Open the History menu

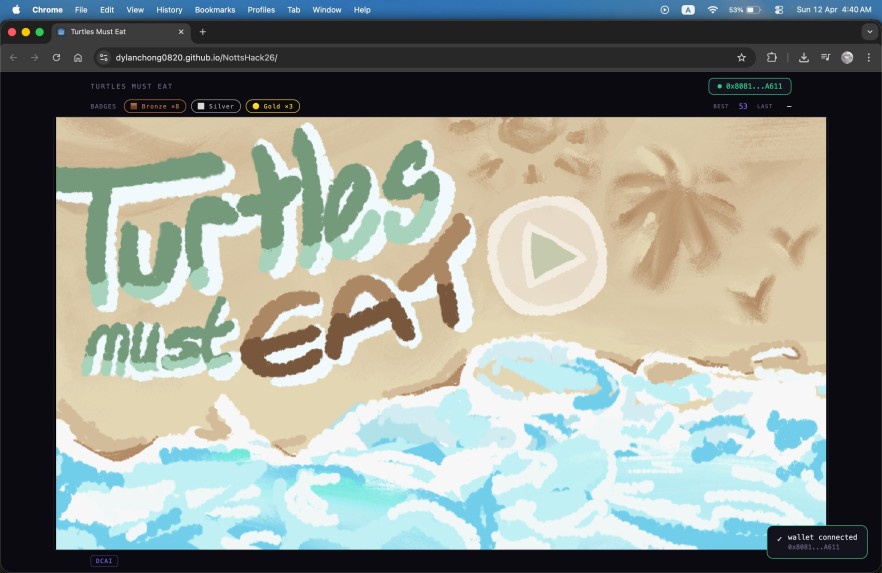[x=169, y=10]
